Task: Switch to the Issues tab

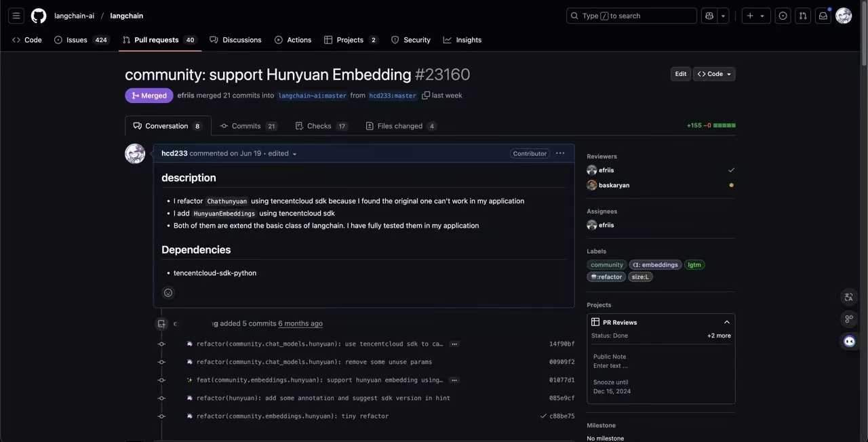Action: (81, 40)
